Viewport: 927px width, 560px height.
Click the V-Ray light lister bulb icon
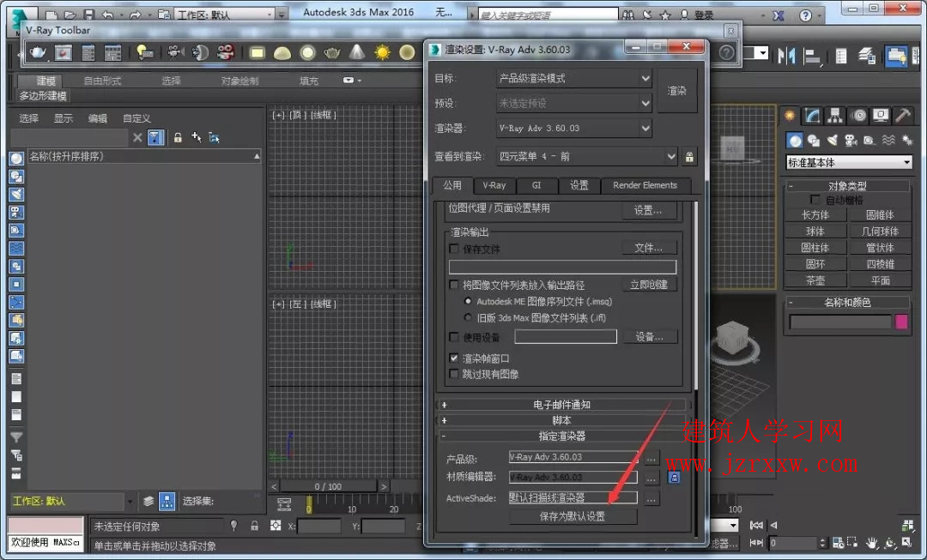tap(144, 53)
